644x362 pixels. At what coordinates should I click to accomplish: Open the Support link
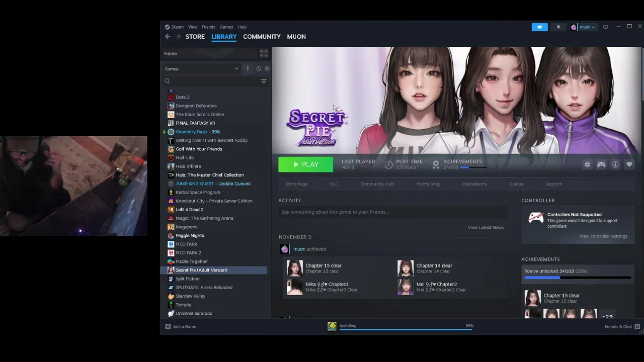click(553, 184)
